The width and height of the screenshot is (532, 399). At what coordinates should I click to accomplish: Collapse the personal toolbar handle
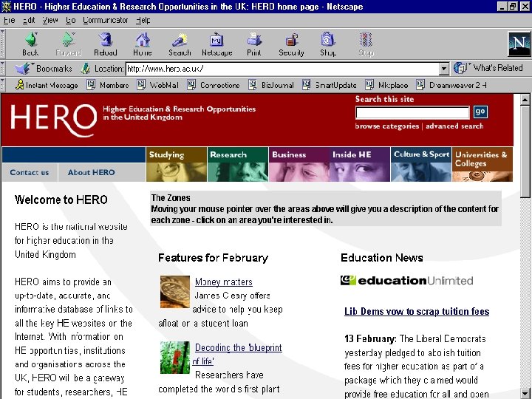pyautogui.click(x=2, y=85)
